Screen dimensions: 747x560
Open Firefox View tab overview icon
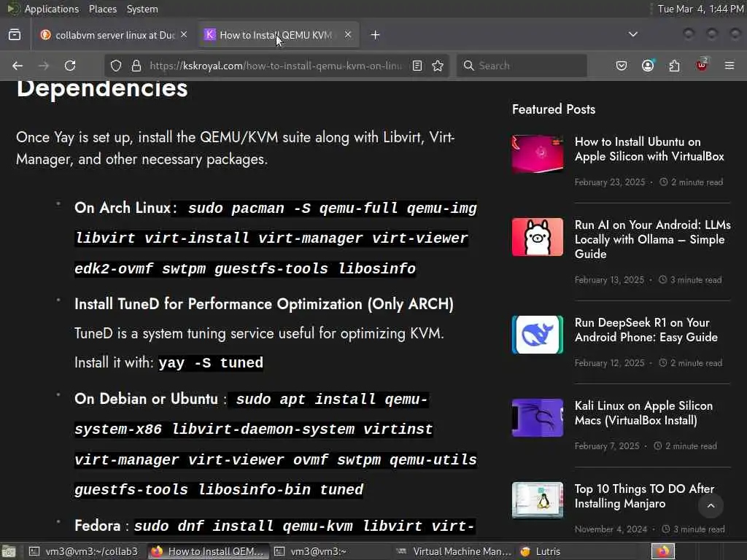pyautogui.click(x=15, y=35)
